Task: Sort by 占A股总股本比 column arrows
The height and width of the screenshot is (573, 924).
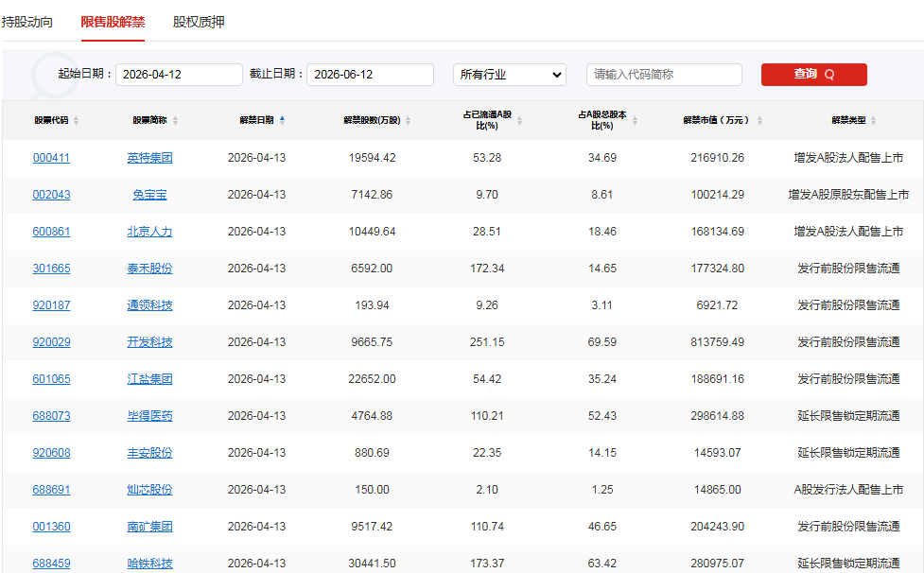Action: (x=635, y=121)
